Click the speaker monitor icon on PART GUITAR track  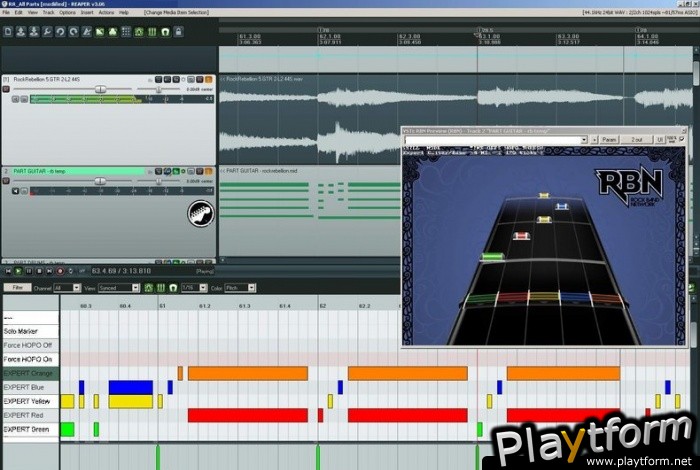pos(16,191)
